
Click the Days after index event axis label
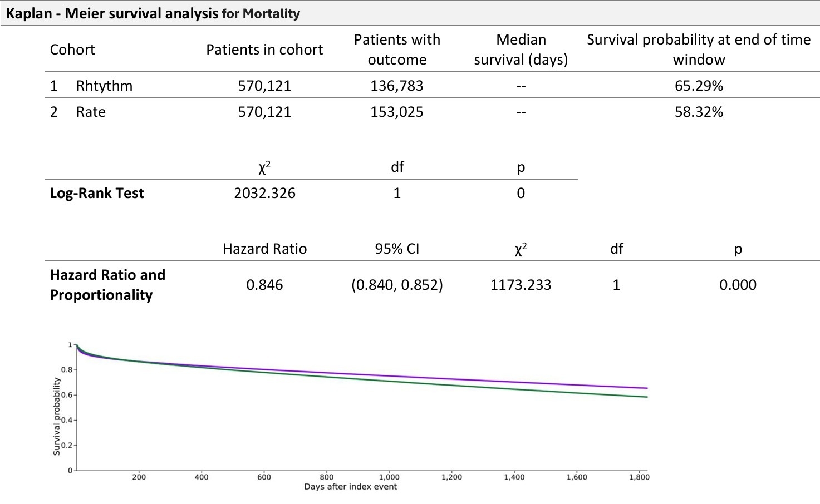coord(350,487)
